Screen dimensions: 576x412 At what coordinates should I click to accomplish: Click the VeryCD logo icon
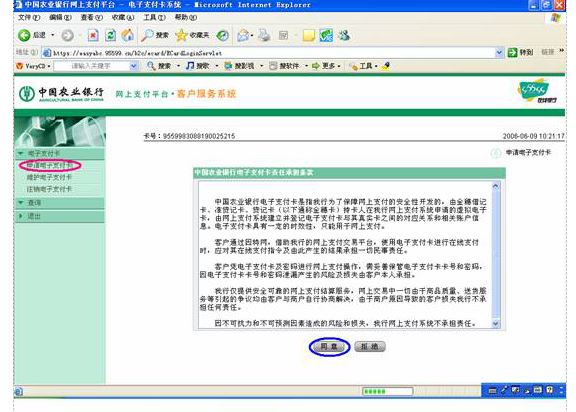tap(20, 66)
